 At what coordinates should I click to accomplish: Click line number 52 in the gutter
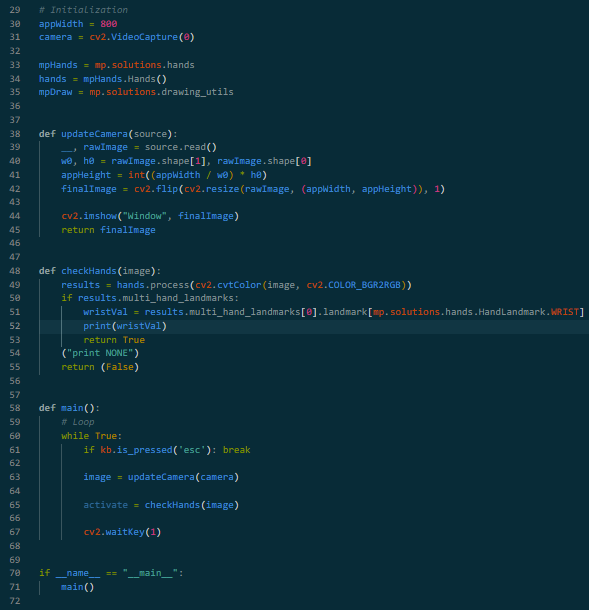pos(15,326)
